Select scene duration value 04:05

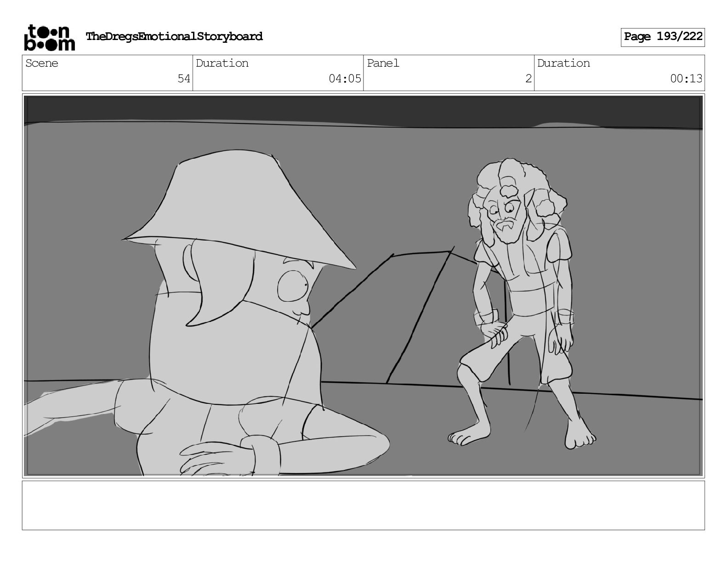345,79
